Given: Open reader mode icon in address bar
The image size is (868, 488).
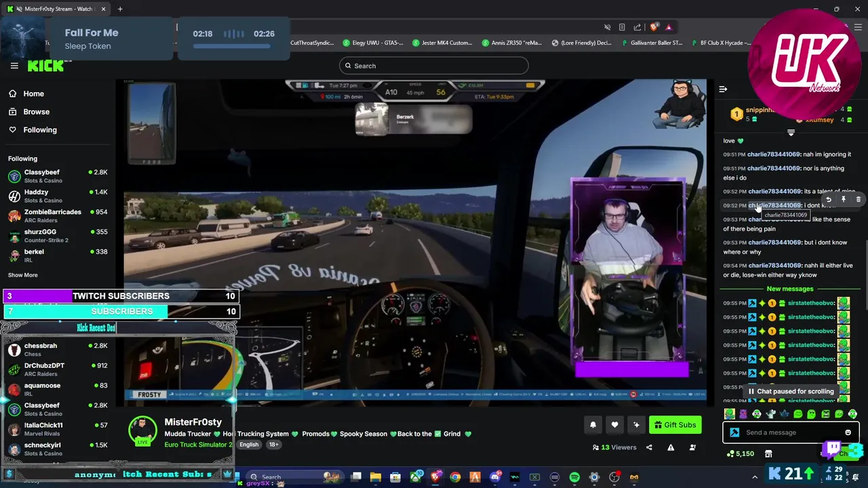Looking at the screenshot, I should [622, 27].
